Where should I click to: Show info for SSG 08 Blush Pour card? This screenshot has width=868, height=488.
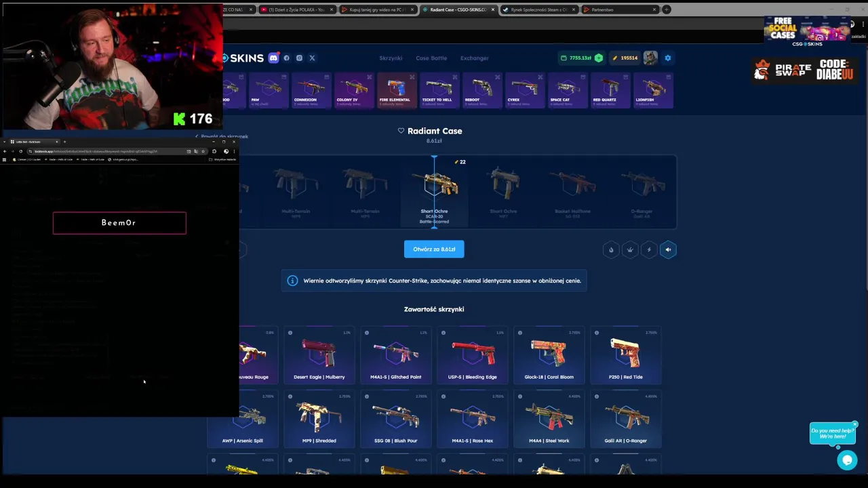pos(367,396)
